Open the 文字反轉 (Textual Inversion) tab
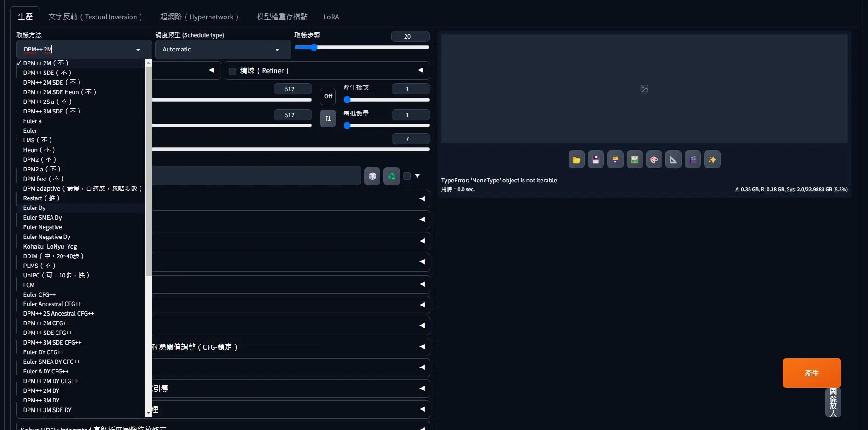Screen dimensions: 868x430 point(95,17)
